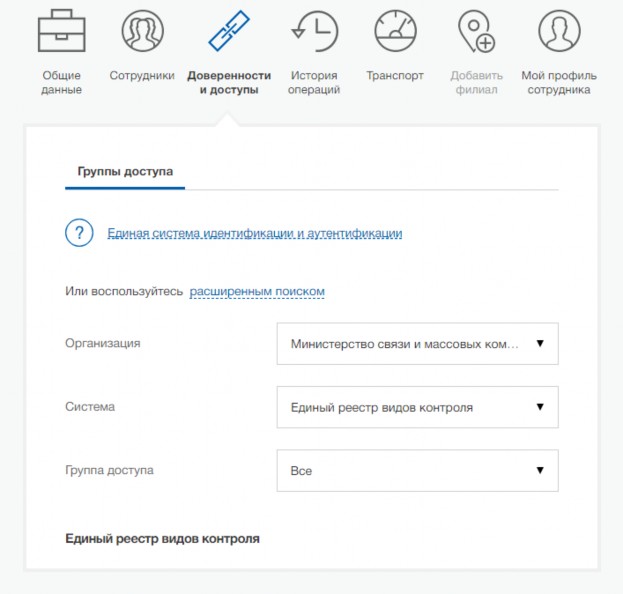The width and height of the screenshot is (623, 594).
Task: Expand the Система dropdown arrow
Action: click(x=540, y=406)
